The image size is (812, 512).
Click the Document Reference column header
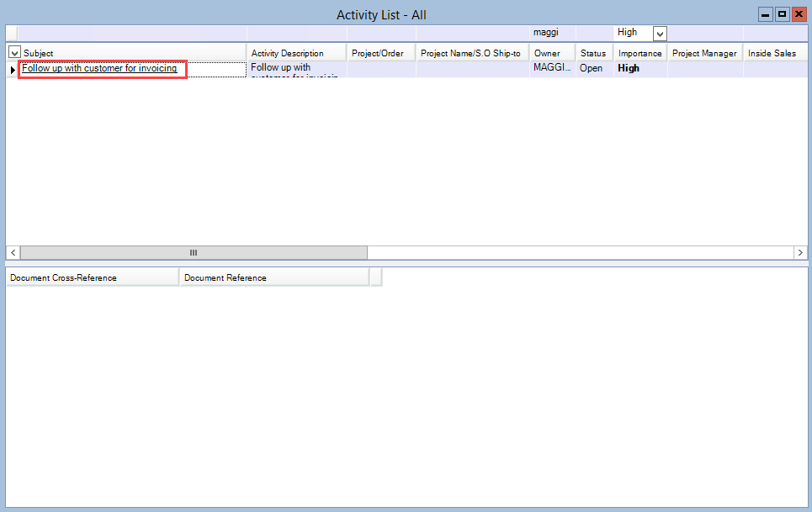273,277
